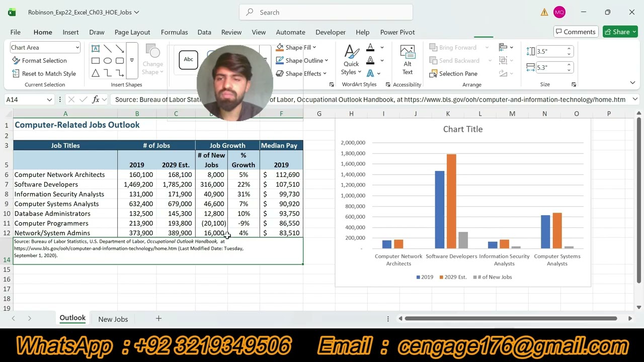This screenshot has width=644, height=362.
Task: Click the Insert Function fx icon
Action: click(x=96, y=100)
